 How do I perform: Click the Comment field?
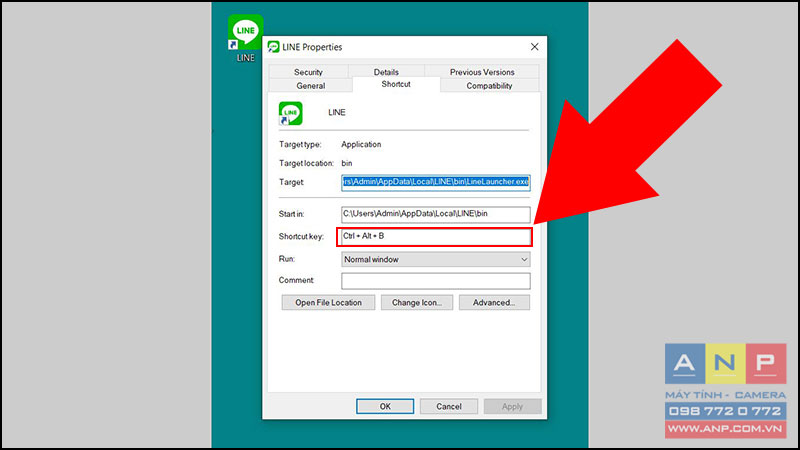436,281
